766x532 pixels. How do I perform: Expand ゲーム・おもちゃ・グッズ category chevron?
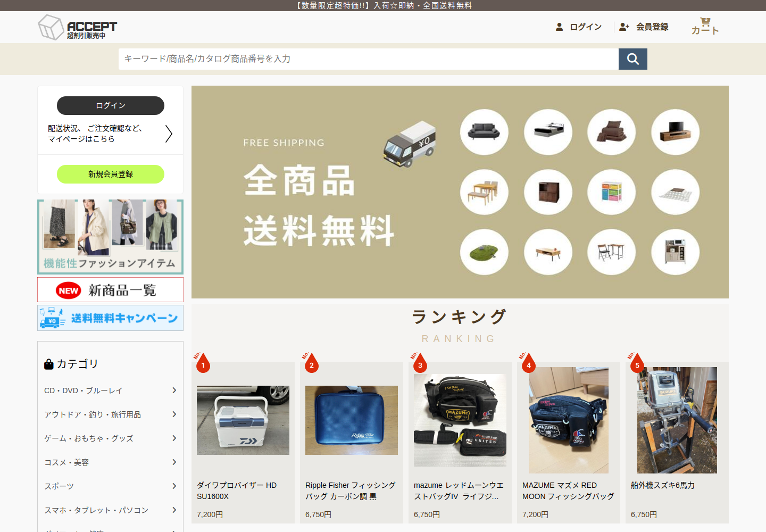174,438
